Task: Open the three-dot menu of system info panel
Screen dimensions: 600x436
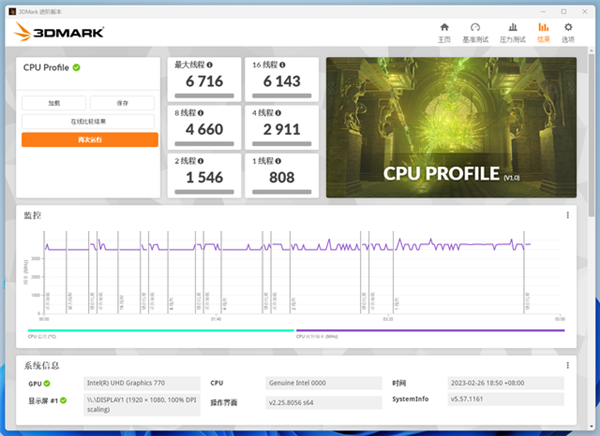Action: click(x=567, y=366)
